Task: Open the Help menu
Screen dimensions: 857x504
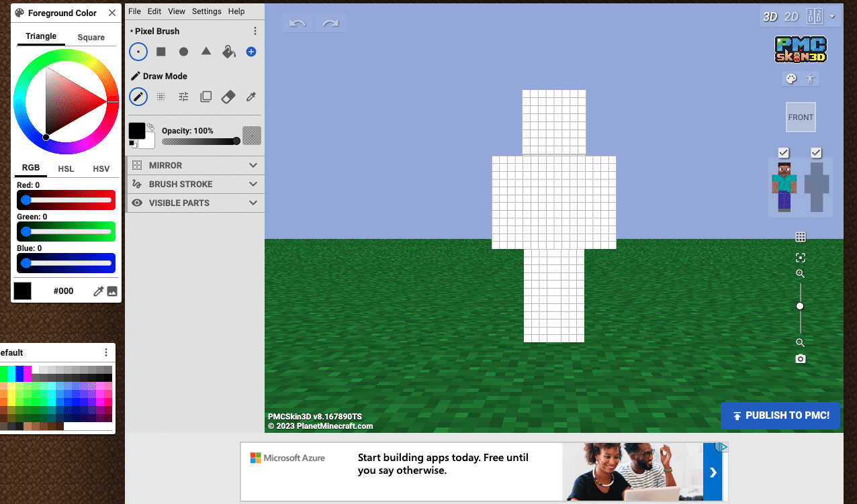Action: tap(236, 11)
